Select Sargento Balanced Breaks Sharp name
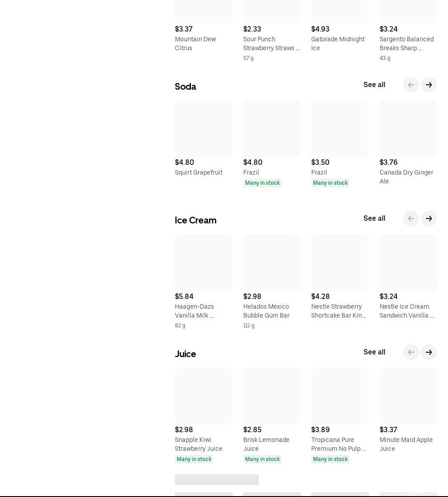The image size is (448, 497). coord(407,44)
